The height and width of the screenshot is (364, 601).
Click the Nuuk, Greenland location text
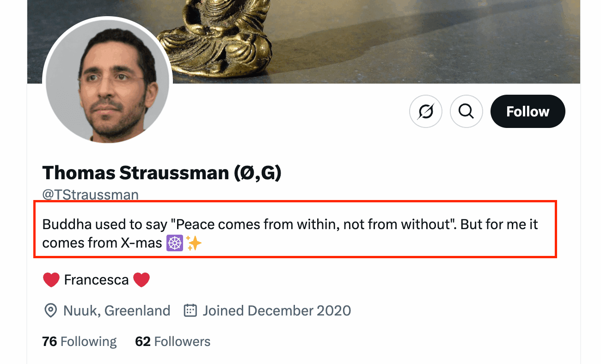click(117, 310)
